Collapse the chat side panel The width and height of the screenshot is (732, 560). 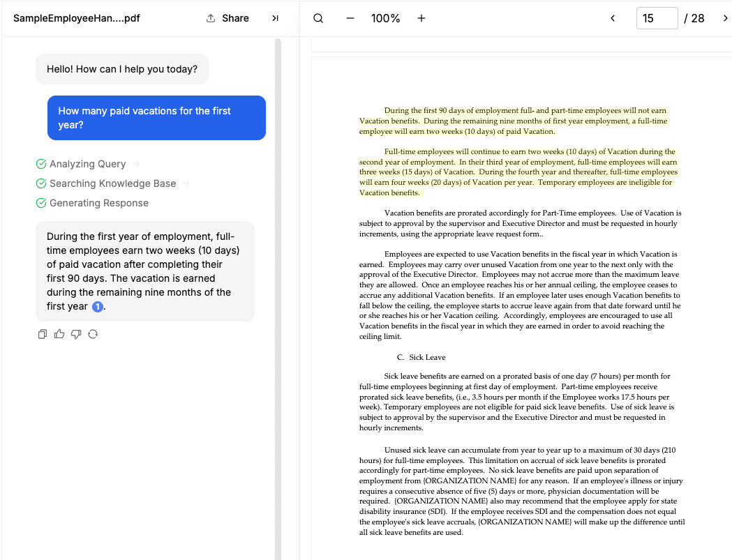tap(275, 18)
